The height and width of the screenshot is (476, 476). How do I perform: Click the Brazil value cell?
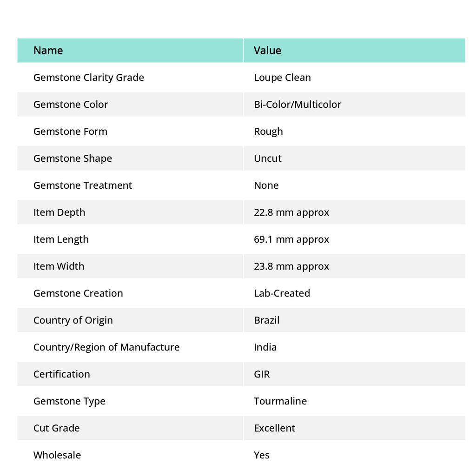click(354, 320)
